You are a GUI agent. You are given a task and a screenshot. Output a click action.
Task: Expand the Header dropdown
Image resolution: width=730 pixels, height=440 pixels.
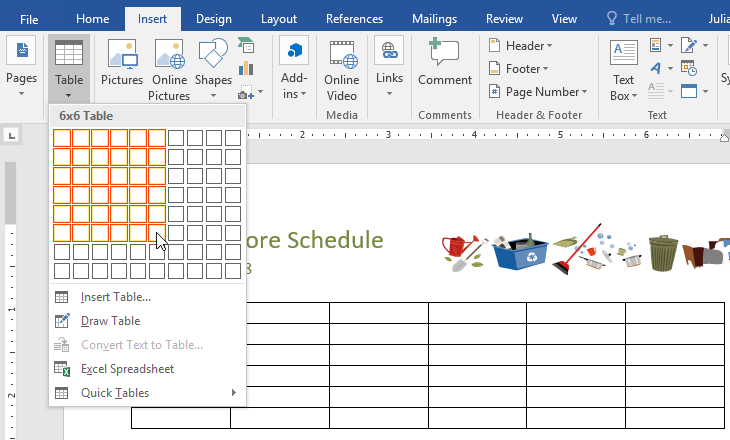click(x=520, y=45)
